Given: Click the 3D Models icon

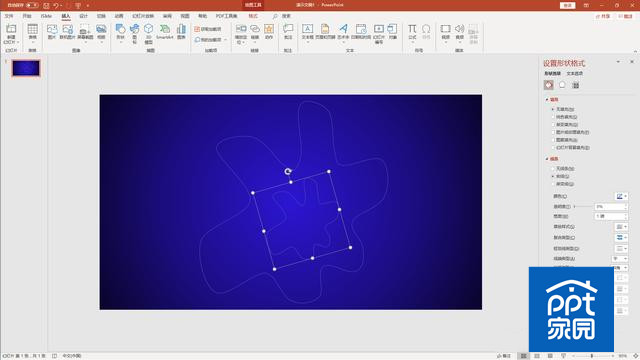Looking at the screenshot, I should [x=149, y=29].
